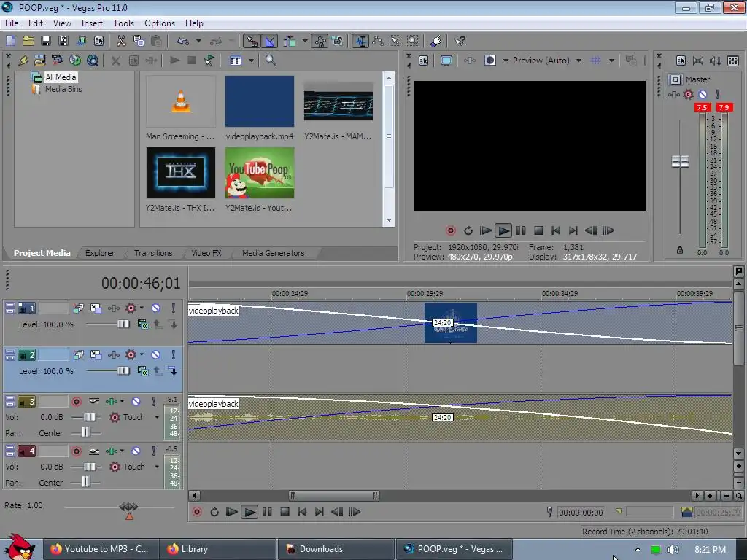Click the Copy icon in toolbar
This screenshot has height=560, width=747.
point(139,41)
